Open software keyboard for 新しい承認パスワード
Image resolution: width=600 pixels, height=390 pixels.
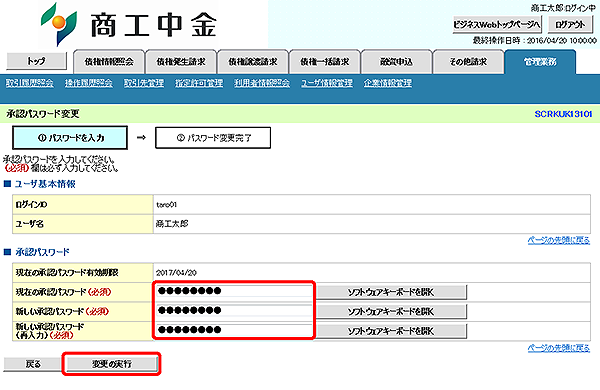point(391,312)
